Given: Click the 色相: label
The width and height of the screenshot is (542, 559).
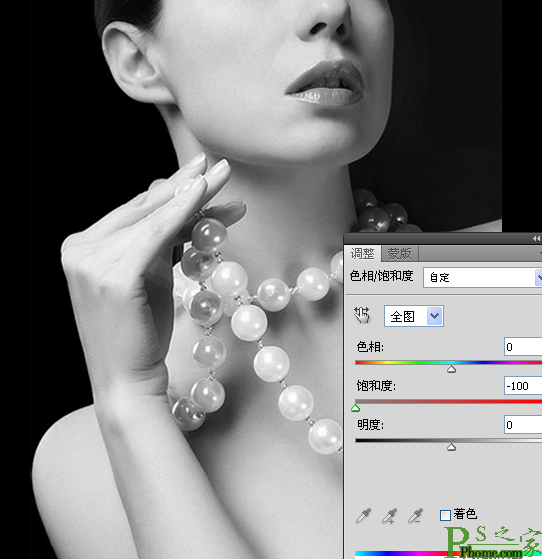Looking at the screenshot, I should (x=370, y=347).
